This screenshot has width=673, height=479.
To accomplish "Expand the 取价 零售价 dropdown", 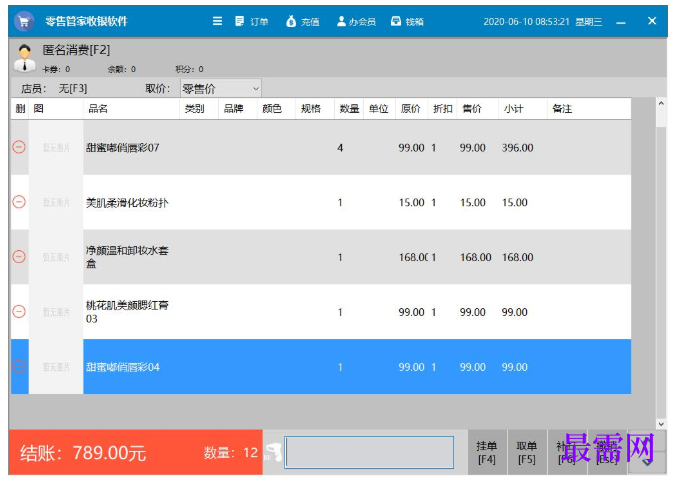I will (x=221, y=88).
